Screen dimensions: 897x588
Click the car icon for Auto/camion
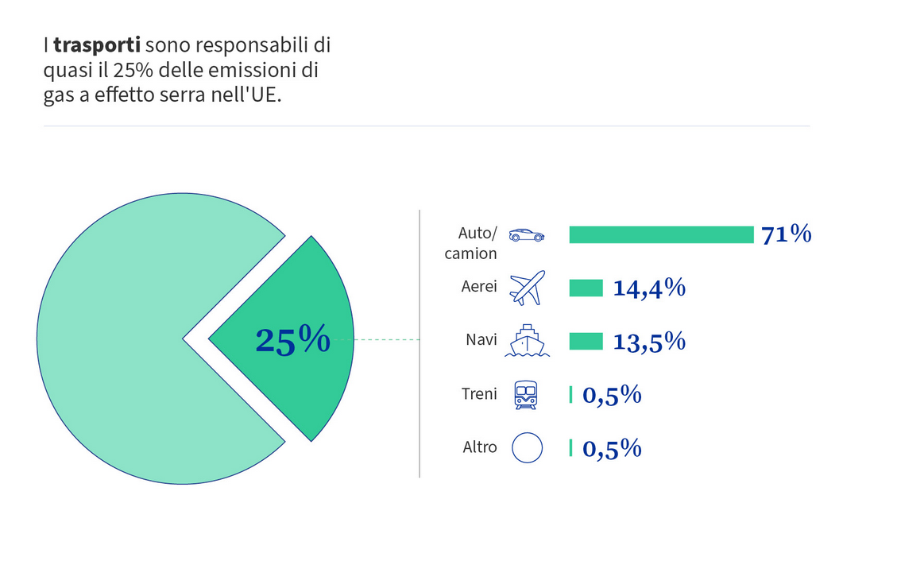pyautogui.click(x=526, y=234)
